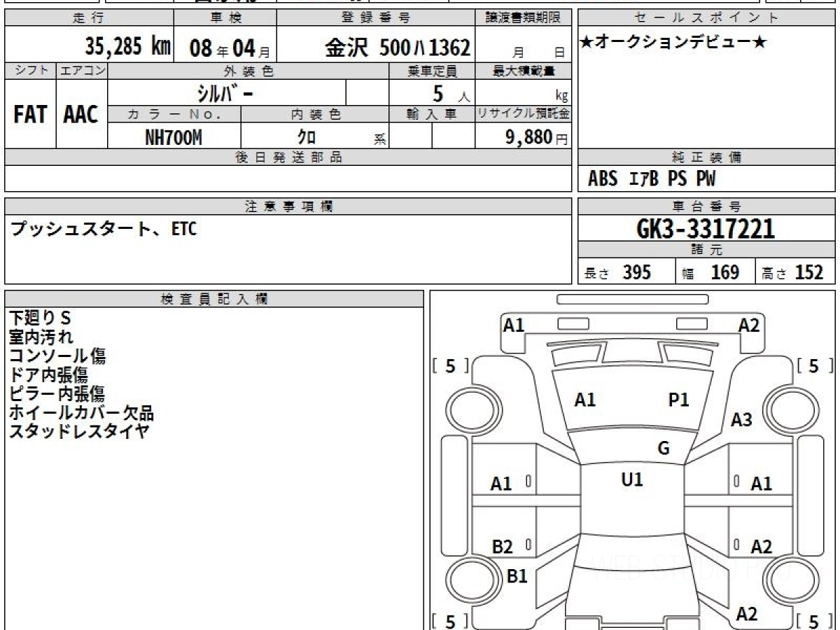The height and width of the screenshot is (630, 840).
Task: Click the B1 mark on the rear quarter
Action: (x=517, y=576)
